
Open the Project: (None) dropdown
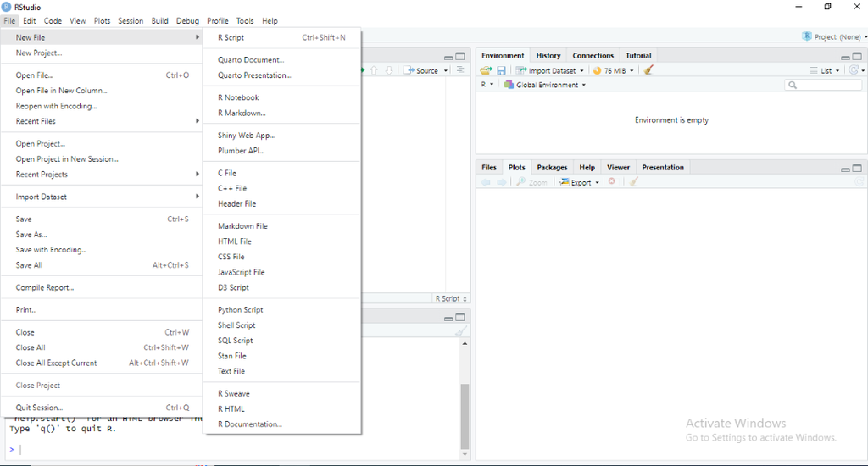(834, 36)
